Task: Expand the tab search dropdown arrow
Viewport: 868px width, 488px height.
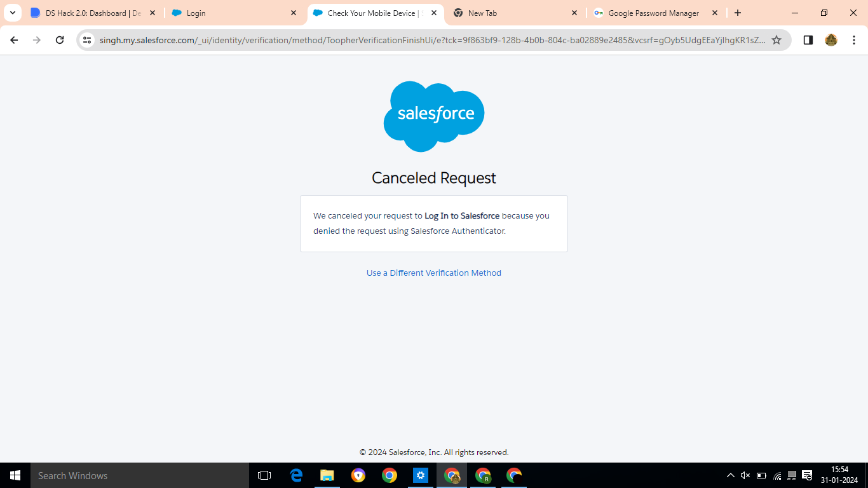Action: pos(12,13)
